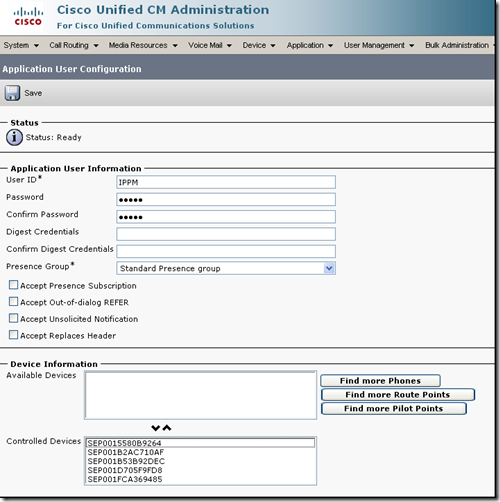The width and height of the screenshot is (500, 502).
Task: Click Find more Pilot Points button
Action: [x=394, y=409]
